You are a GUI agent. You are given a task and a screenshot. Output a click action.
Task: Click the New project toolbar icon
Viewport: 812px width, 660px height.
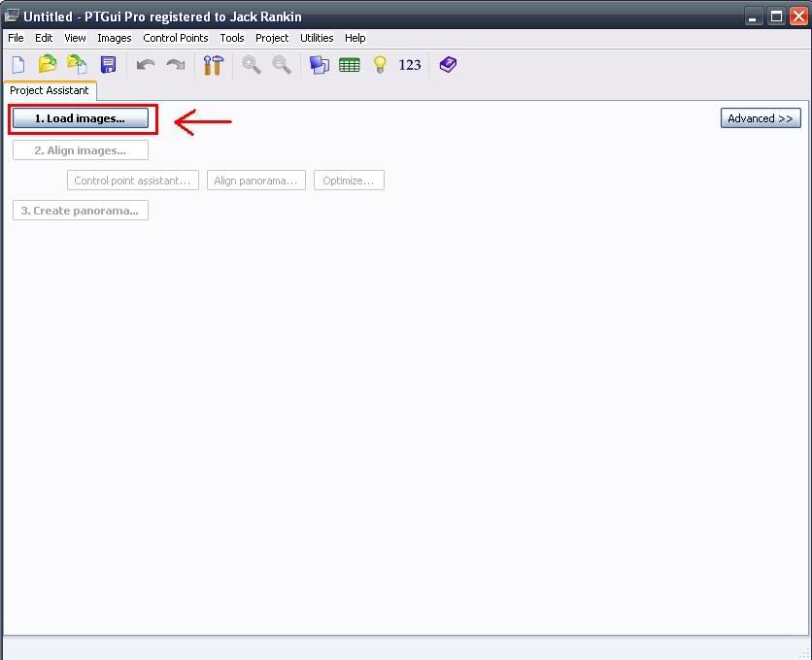tap(18, 65)
